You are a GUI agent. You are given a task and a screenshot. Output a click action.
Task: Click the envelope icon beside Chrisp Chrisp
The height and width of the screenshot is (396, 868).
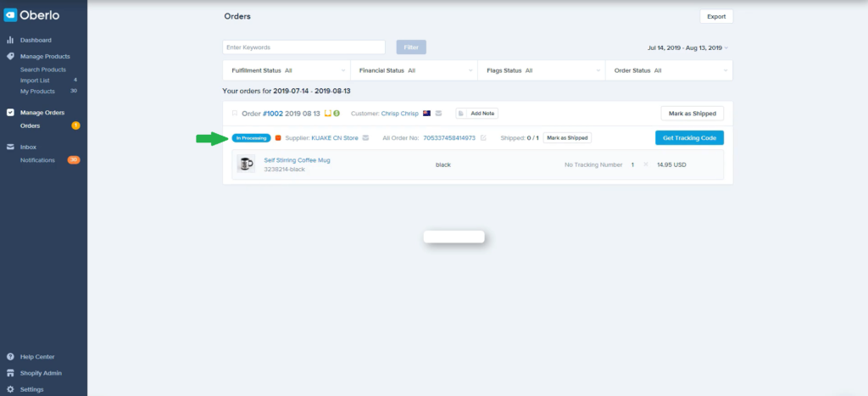click(x=438, y=114)
